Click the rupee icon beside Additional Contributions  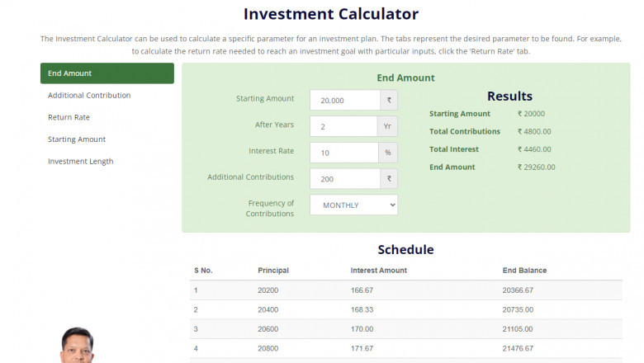point(388,179)
